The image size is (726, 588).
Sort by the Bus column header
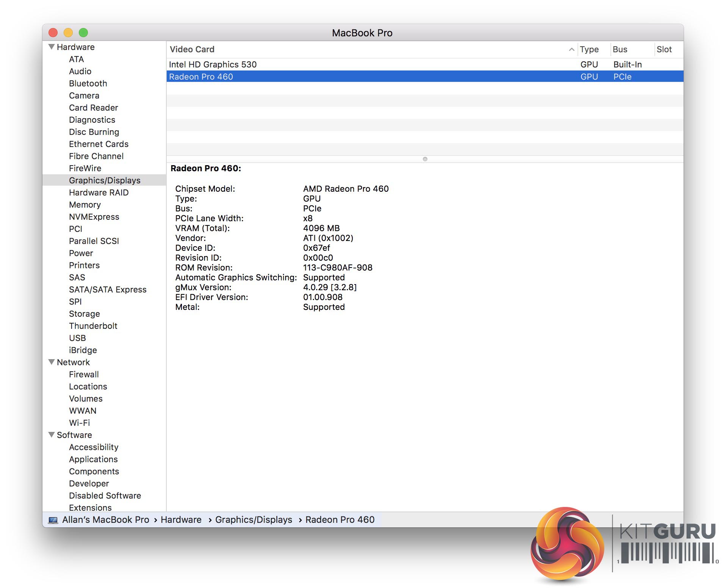[620, 50]
